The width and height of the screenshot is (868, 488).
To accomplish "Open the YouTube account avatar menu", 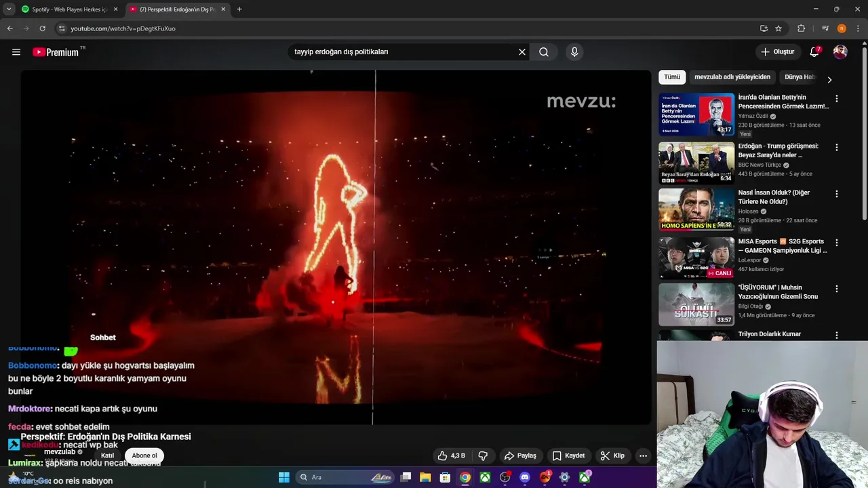I will tap(840, 52).
